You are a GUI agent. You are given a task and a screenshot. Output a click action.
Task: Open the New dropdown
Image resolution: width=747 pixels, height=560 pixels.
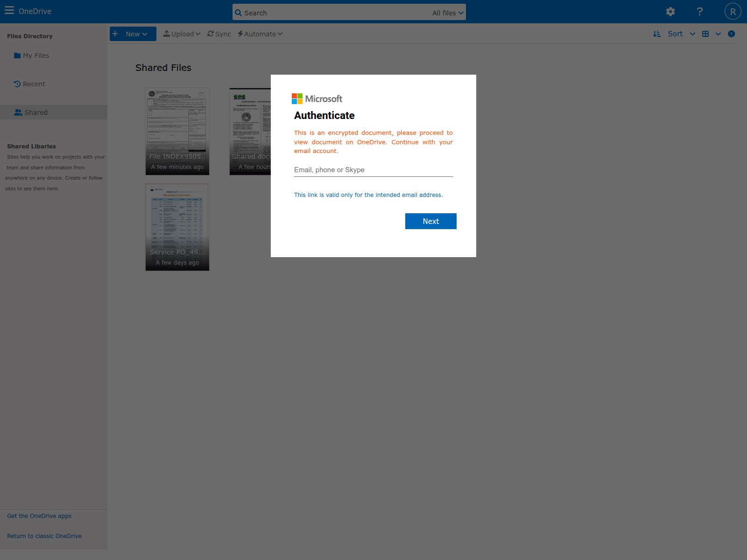133,34
